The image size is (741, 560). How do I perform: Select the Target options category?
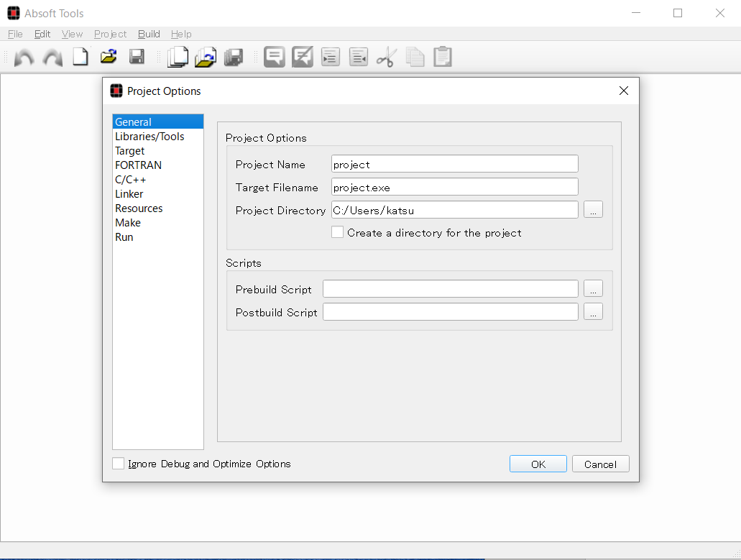click(x=158, y=151)
